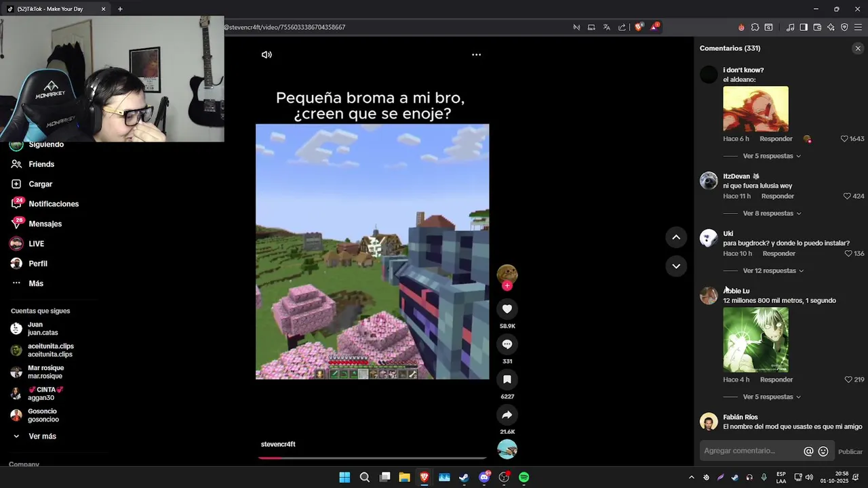
Task: Click the translate page icon
Action: pyautogui.click(x=606, y=27)
